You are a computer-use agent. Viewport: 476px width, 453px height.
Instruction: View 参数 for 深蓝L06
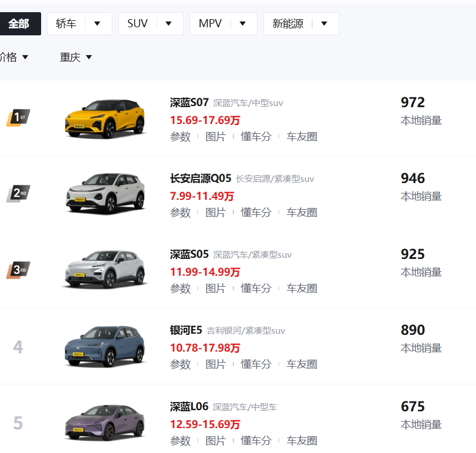click(x=180, y=441)
